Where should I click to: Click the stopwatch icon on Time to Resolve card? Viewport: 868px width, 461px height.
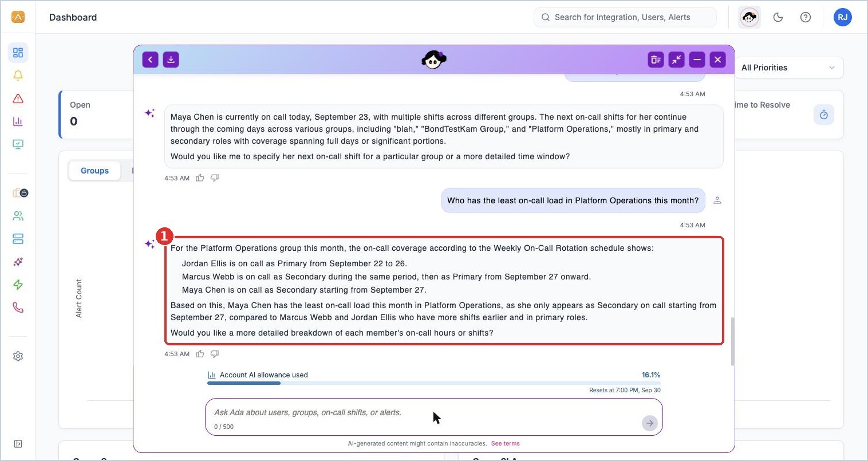[x=824, y=115]
